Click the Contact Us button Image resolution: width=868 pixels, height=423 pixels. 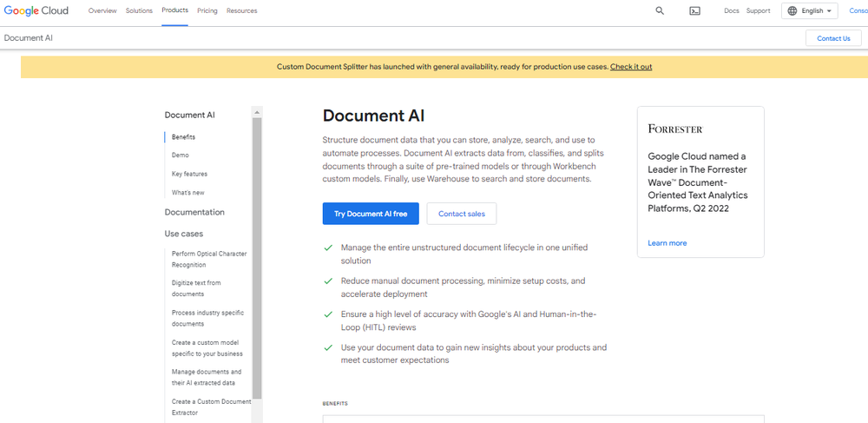coord(833,38)
